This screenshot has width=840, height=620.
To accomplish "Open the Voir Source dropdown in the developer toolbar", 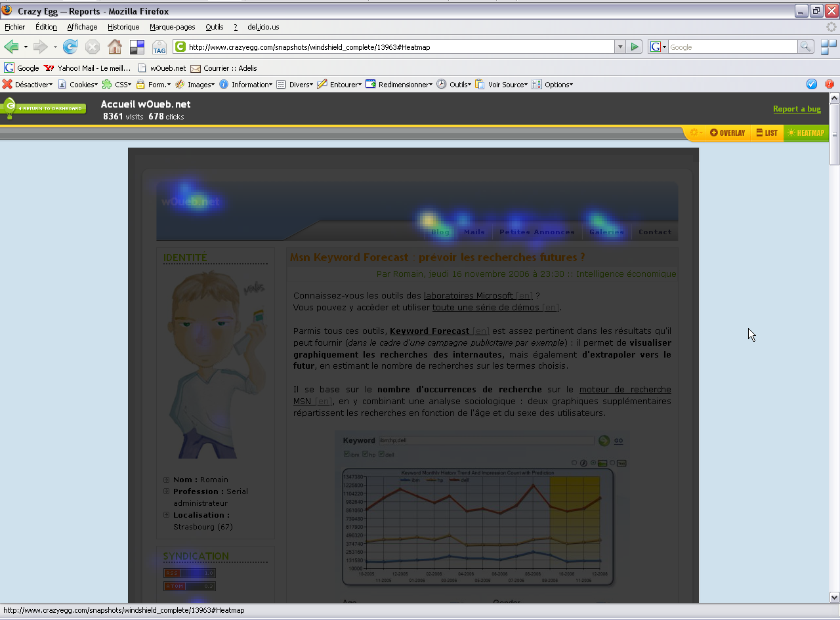I will 502,84.
